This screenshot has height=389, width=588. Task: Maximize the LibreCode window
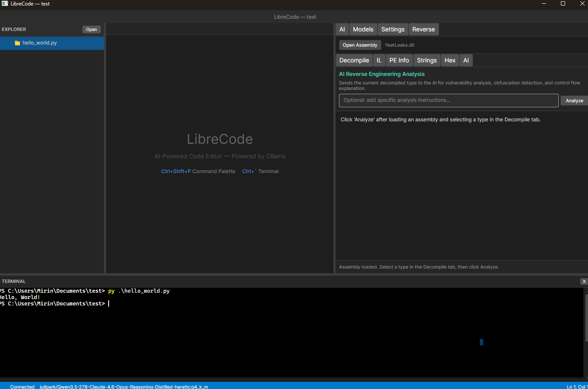coord(563,3)
